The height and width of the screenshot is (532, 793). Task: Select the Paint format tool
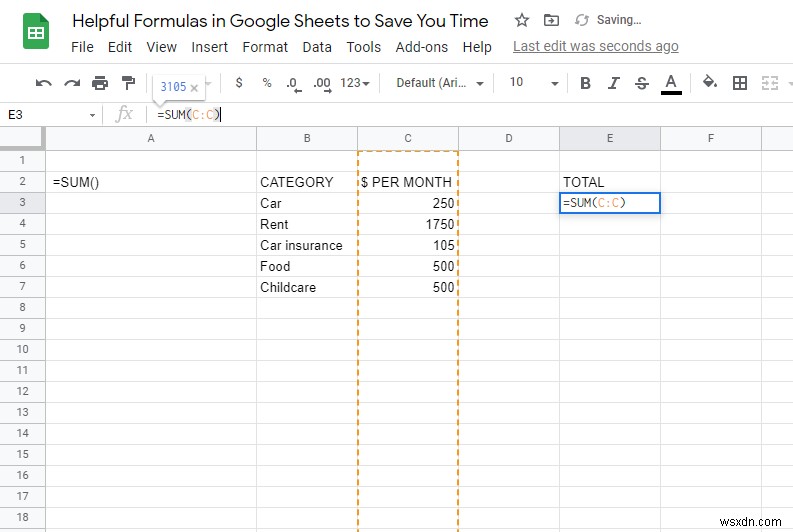pyautogui.click(x=128, y=83)
